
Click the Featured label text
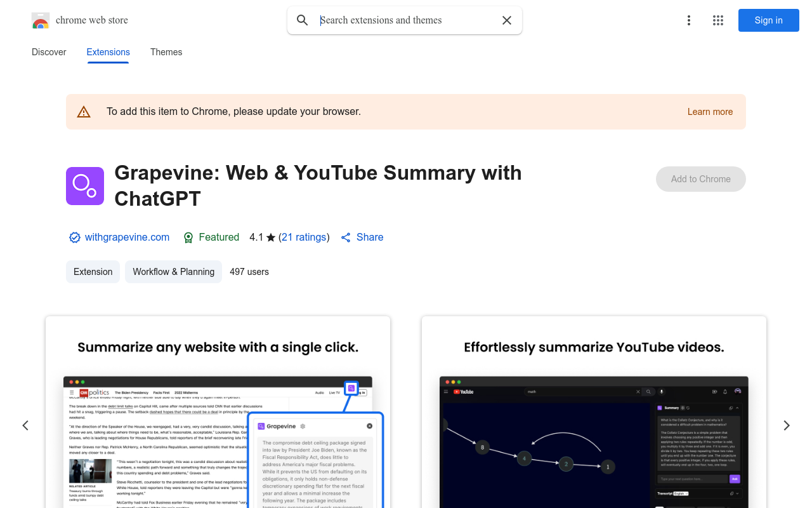point(219,237)
